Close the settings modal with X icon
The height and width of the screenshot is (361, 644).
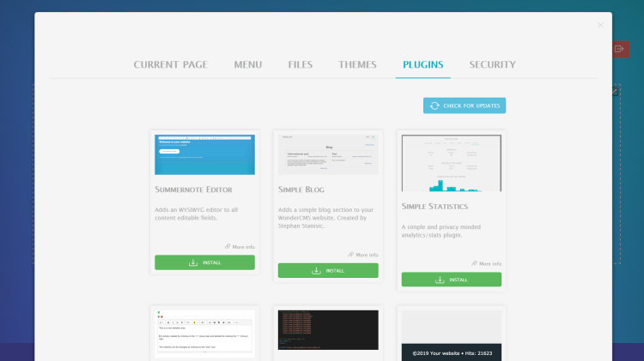[x=600, y=25]
